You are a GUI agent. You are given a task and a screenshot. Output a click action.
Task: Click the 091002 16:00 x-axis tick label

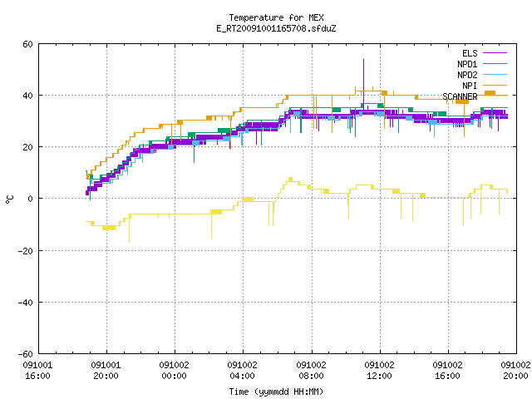point(447,371)
